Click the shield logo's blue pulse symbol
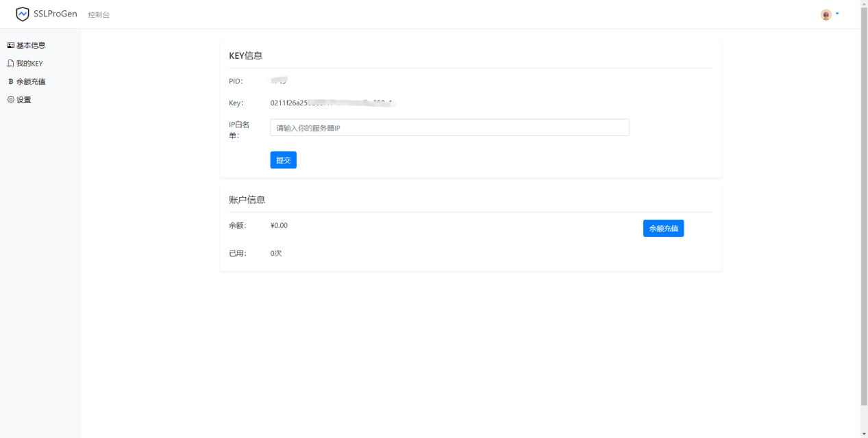The width and height of the screenshot is (868, 438). click(23, 13)
